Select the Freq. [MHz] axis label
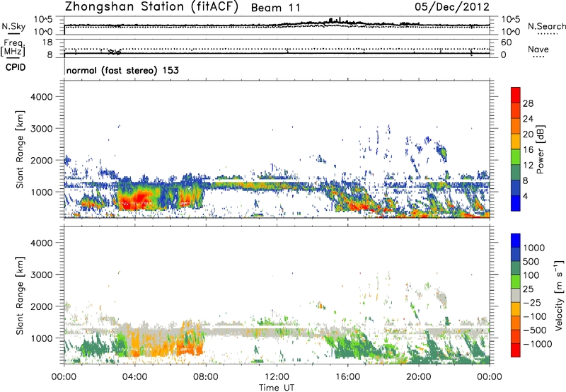 pyautogui.click(x=13, y=48)
